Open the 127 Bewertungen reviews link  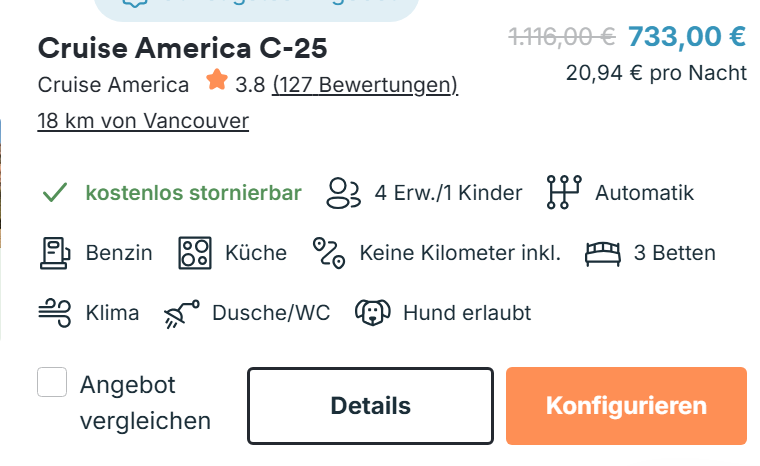(x=364, y=85)
